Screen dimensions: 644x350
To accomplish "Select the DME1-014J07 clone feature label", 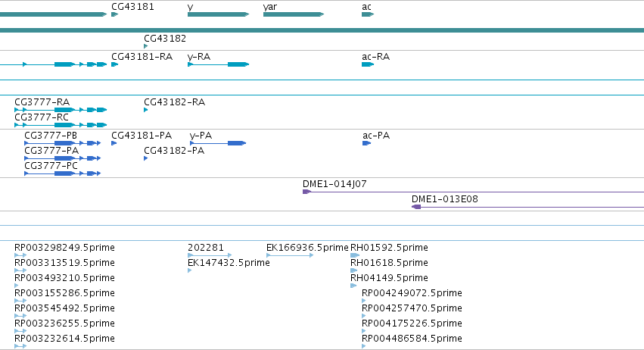I will pyautogui.click(x=334, y=184).
